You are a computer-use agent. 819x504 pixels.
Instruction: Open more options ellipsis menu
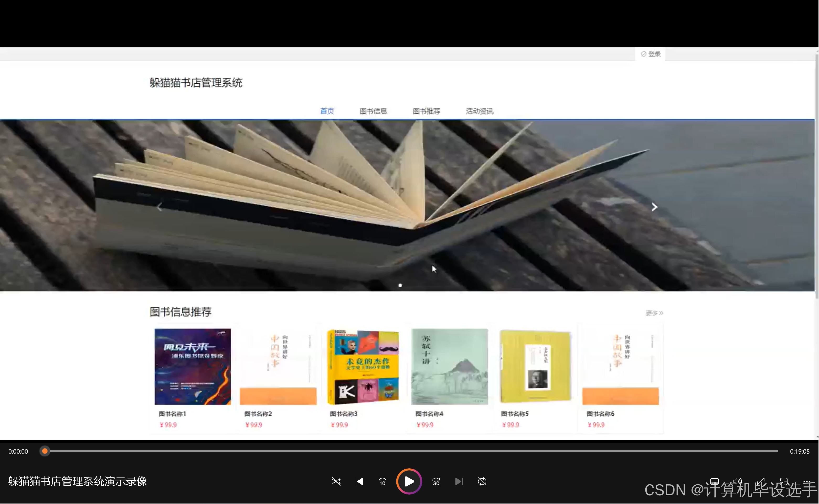coord(806,481)
